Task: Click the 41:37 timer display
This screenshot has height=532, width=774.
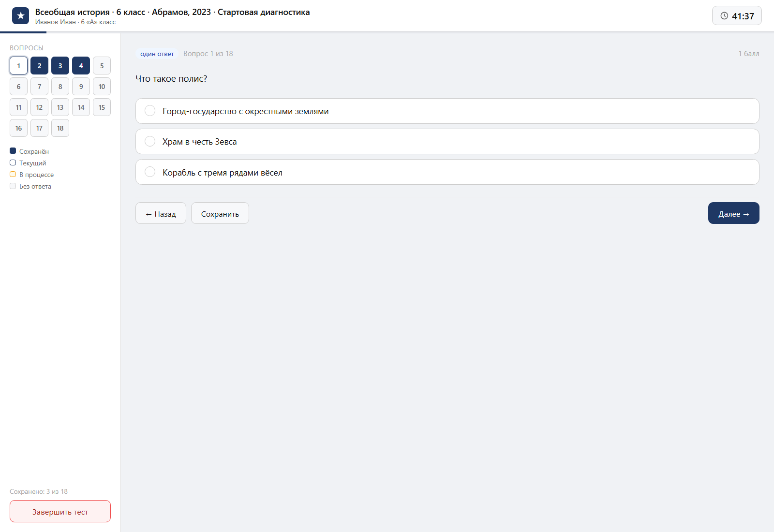Action: click(743, 16)
